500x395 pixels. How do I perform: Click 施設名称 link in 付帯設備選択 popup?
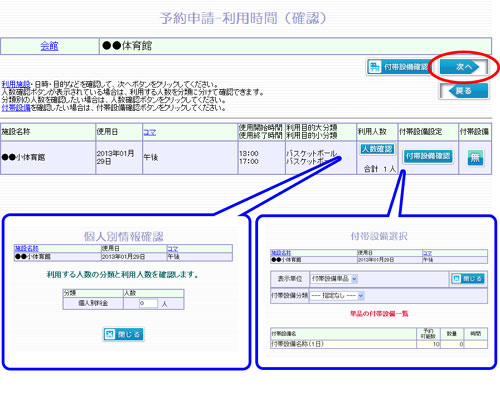pyautogui.click(x=281, y=253)
